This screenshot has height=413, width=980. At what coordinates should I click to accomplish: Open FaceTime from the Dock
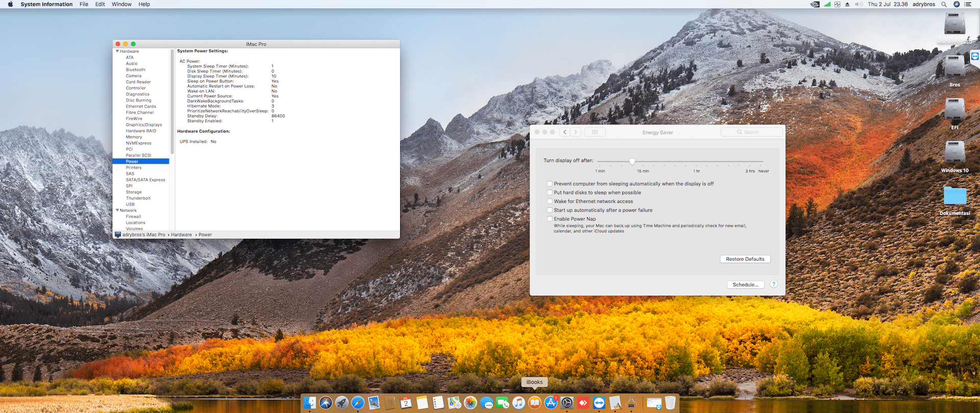tap(503, 403)
